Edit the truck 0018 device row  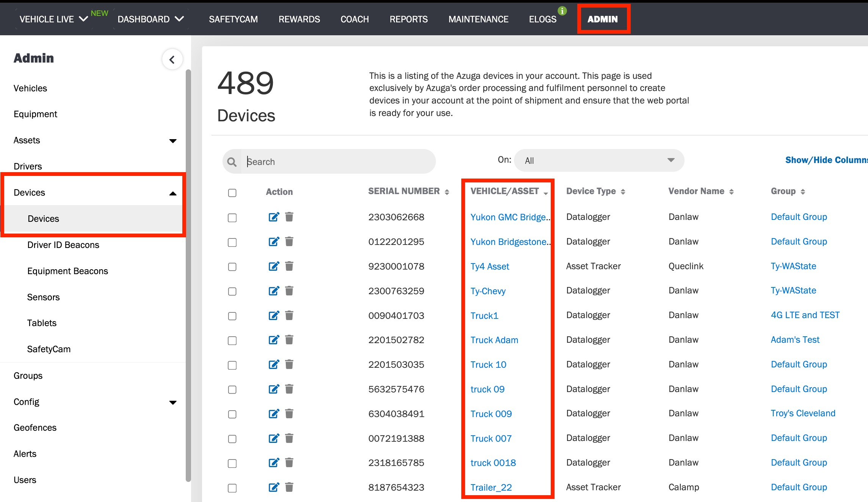274,463
